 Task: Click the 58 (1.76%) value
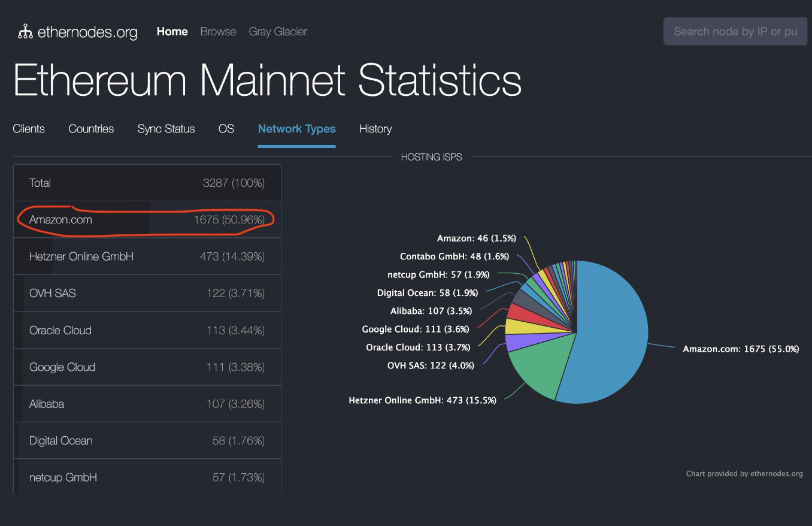point(238,441)
